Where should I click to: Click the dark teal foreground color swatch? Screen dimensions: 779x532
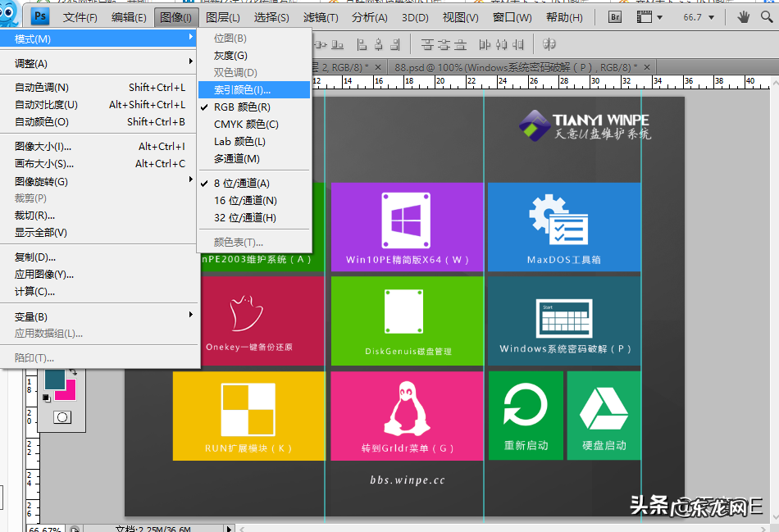(56, 380)
